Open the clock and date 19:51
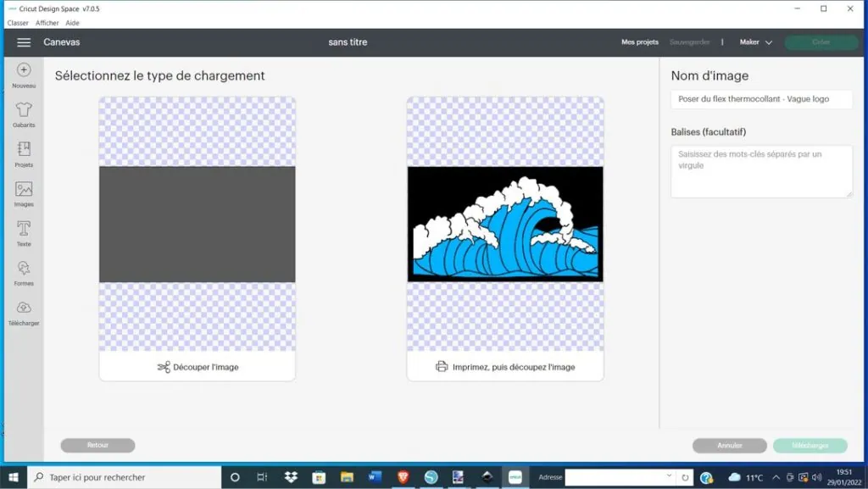The image size is (868, 489). tap(844, 477)
